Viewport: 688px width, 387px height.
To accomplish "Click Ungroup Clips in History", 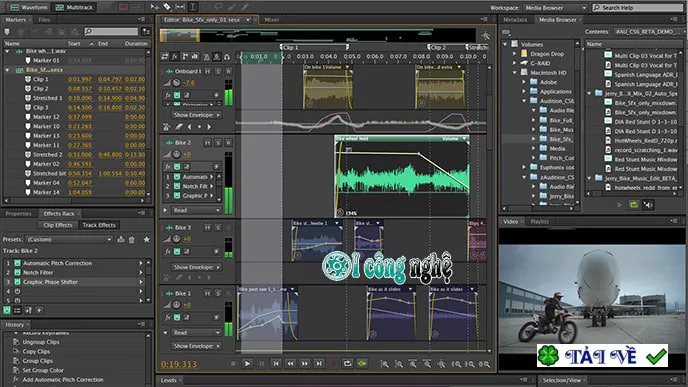I will click(x=41, y=342).
